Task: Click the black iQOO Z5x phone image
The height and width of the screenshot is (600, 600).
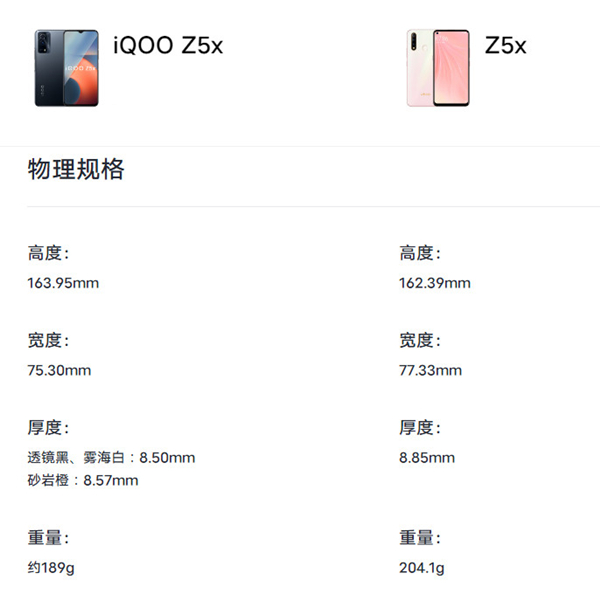Action: pos(66,67)
